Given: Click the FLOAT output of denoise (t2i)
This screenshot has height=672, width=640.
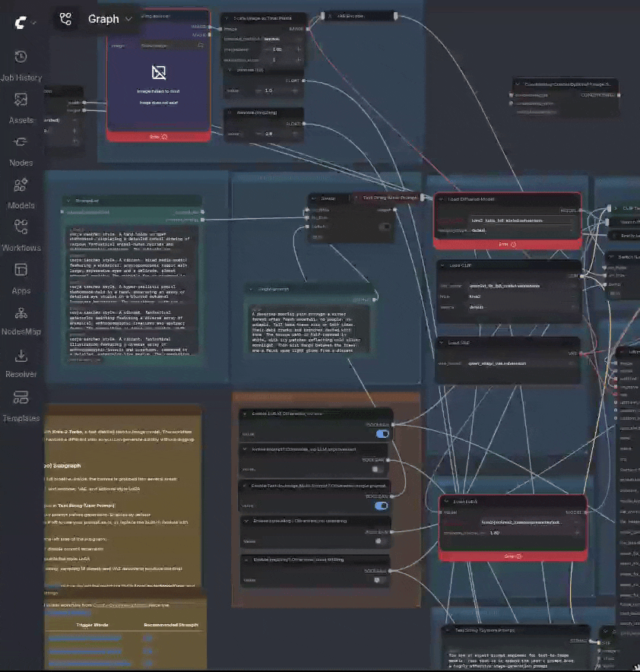Looking at the screenshot, I should 304,81.
